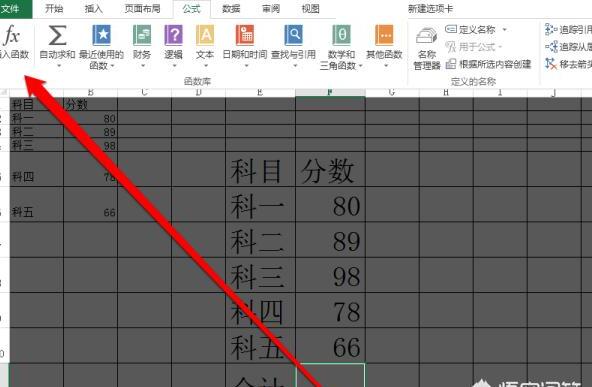This screenshot has height=387, width=592.
Task: Click the Define Name (定义名称) button
Action: (x=470, y=29)
